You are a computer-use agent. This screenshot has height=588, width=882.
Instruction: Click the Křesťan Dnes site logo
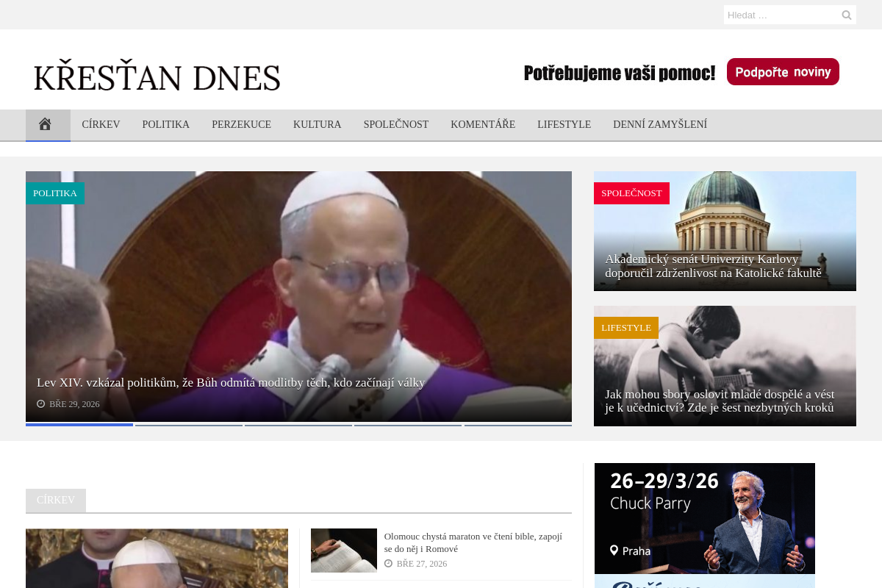[157, 78]
